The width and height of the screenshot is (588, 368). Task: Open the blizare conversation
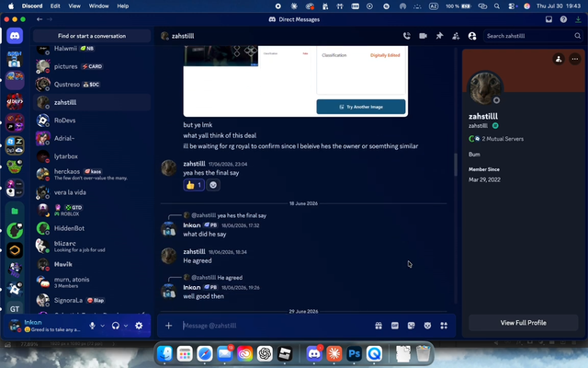pos(92,247)
